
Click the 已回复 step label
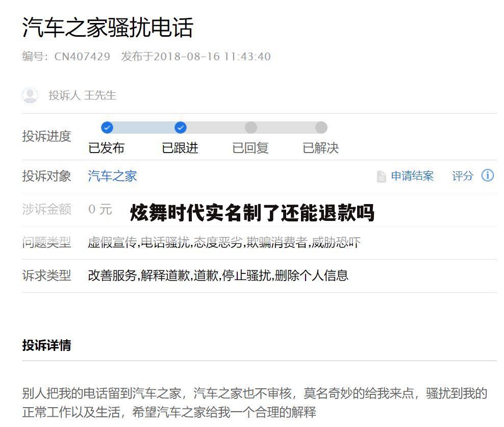(250, 148)
